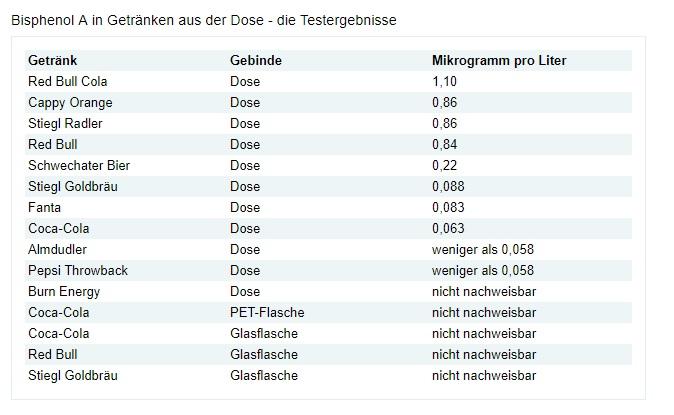The image size is (674, 415).
Task: Click the Schwechater Bier cell
Action: [x=79, y=166]
